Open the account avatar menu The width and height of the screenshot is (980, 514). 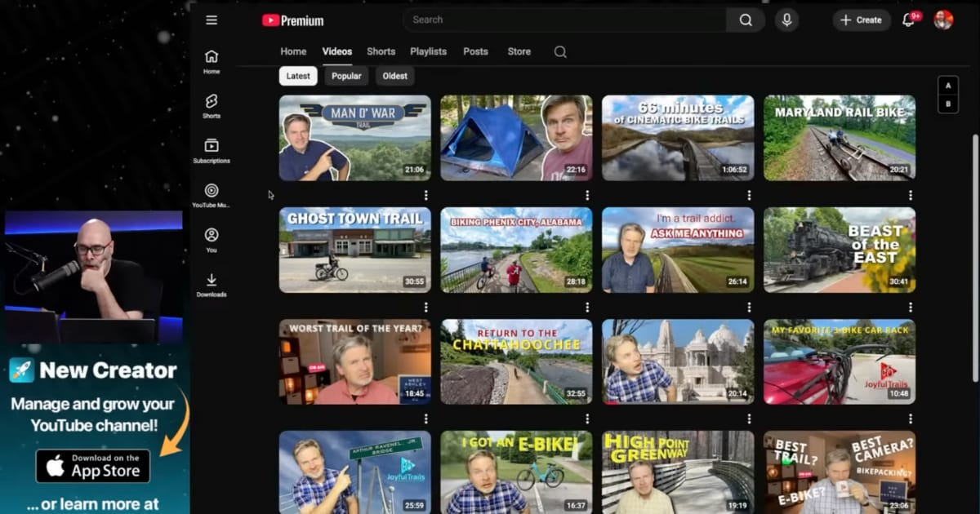coord(943,20)
